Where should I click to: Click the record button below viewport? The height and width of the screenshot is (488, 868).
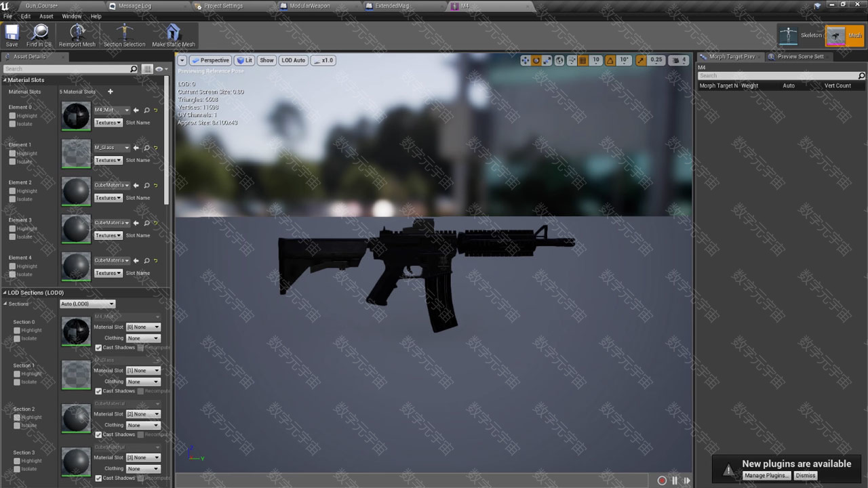(x=662, y=481)
